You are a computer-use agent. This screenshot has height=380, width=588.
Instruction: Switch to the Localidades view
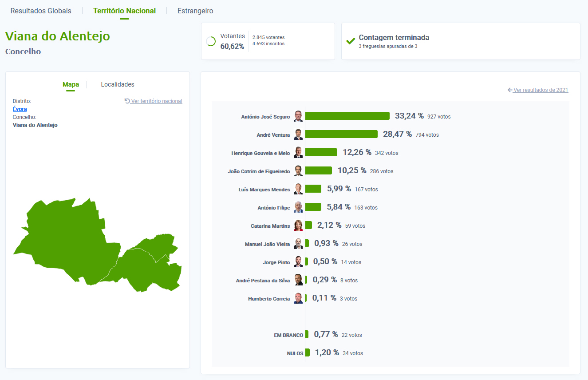pos(118,84)
